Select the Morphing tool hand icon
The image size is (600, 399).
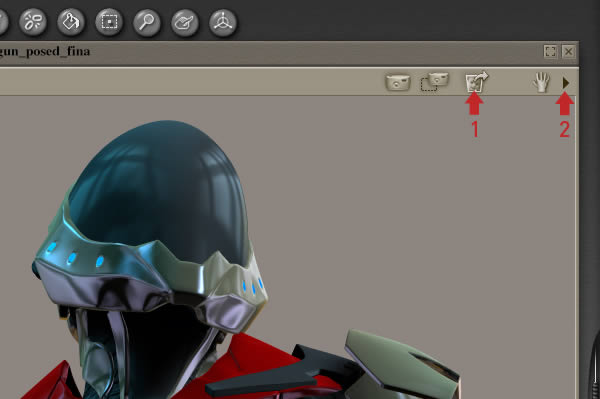click(x=185, y=22)
